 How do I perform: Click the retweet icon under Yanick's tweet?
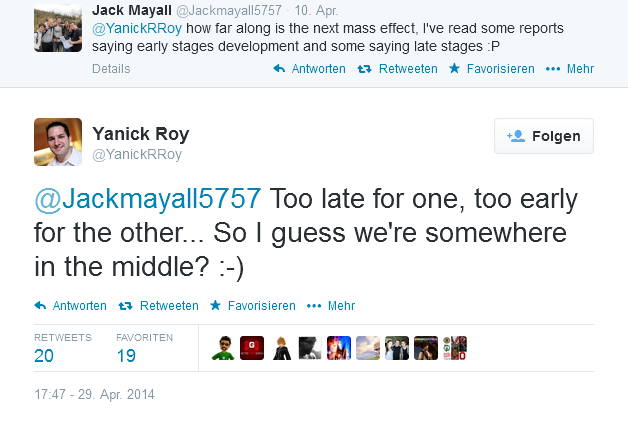[x=126, y=306]
